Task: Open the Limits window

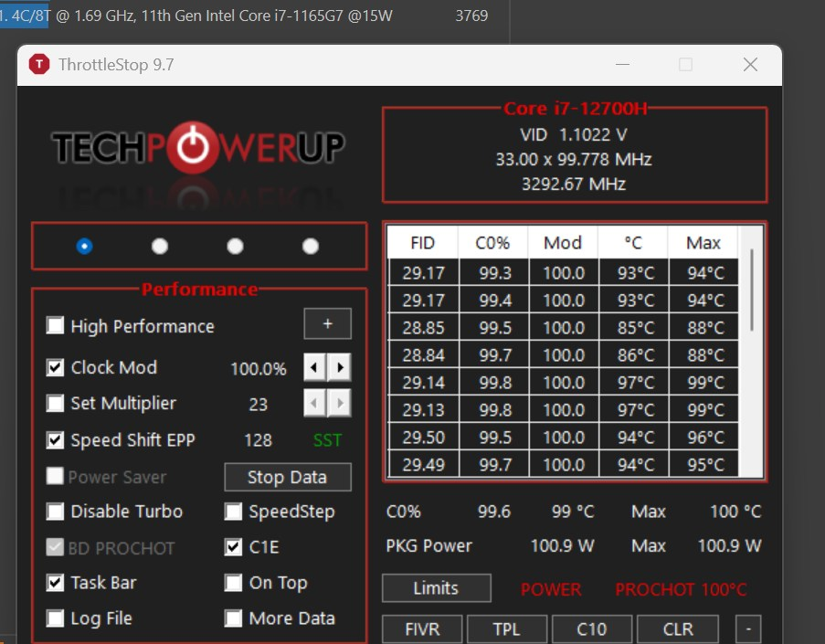Action: pos(436,587)
